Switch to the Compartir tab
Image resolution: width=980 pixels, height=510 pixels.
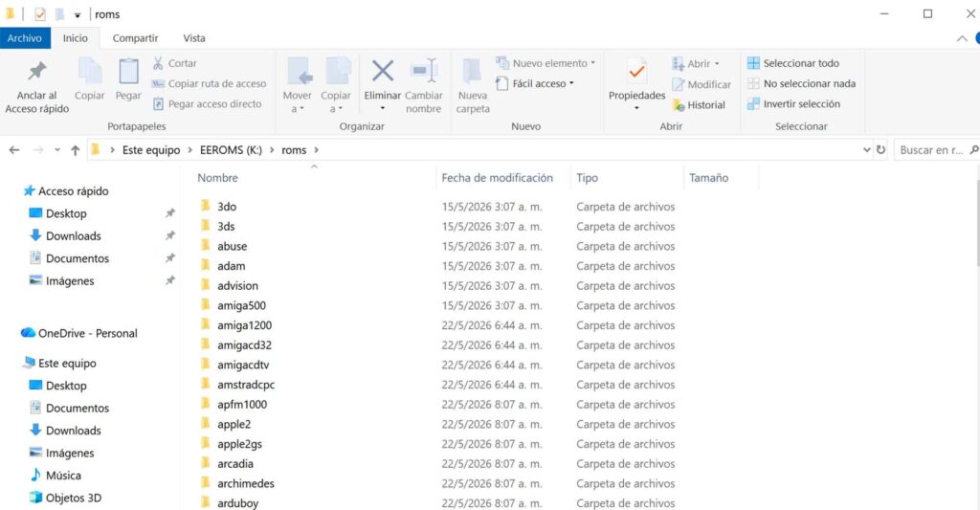[x=135, y=38]
